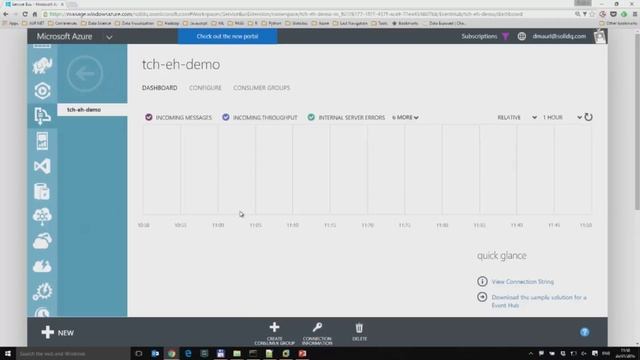The image size is (640, 360).
Task: Reload the browser page
Action: tap(25, 14)
